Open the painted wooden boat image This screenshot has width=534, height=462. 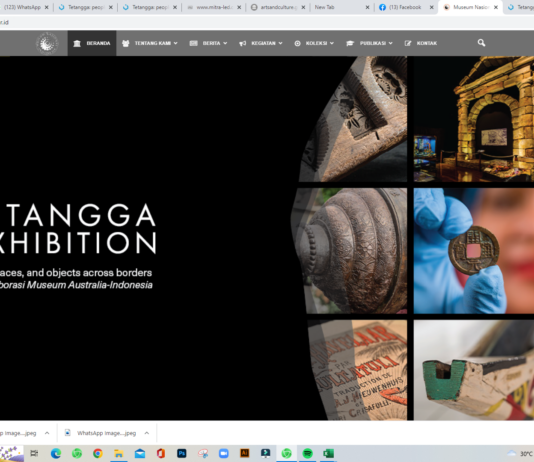[x=474, y=370]
